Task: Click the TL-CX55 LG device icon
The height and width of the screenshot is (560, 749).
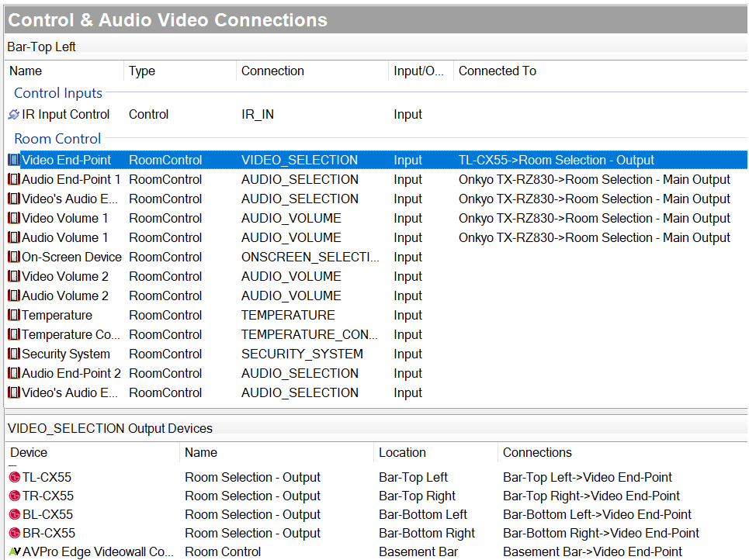Action: 15,478
